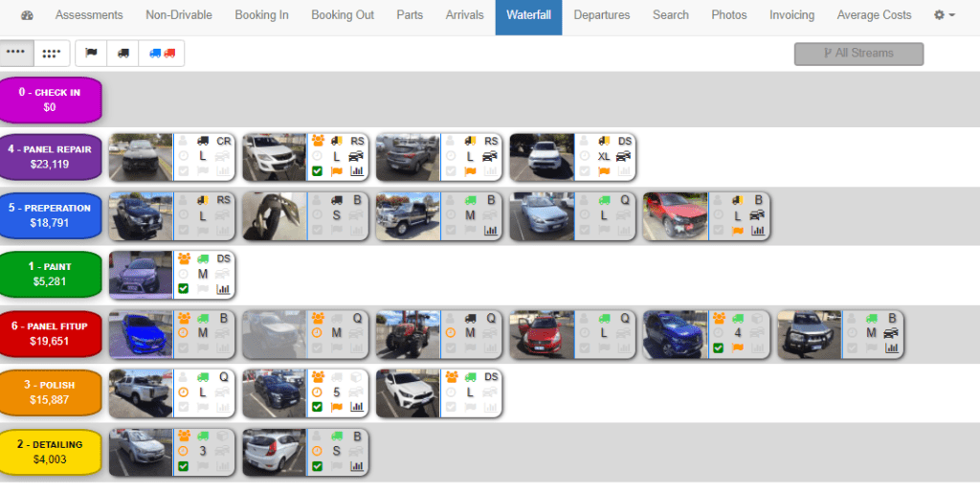Image resolution: width=980 pixels, height=493 pixels.
Task: Open bar chart on Panel Fitup silver 4WD card
Action: 892,348
